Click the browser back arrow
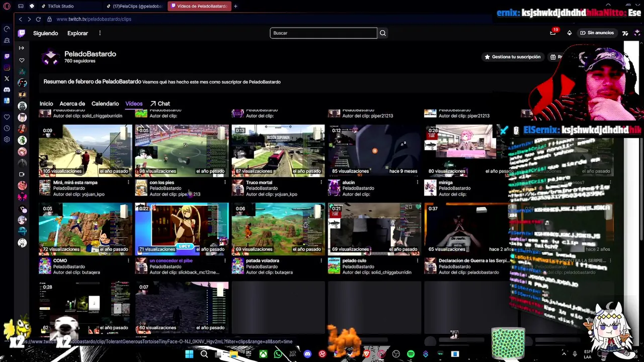 pyautogui.click(x=20, y=19)
